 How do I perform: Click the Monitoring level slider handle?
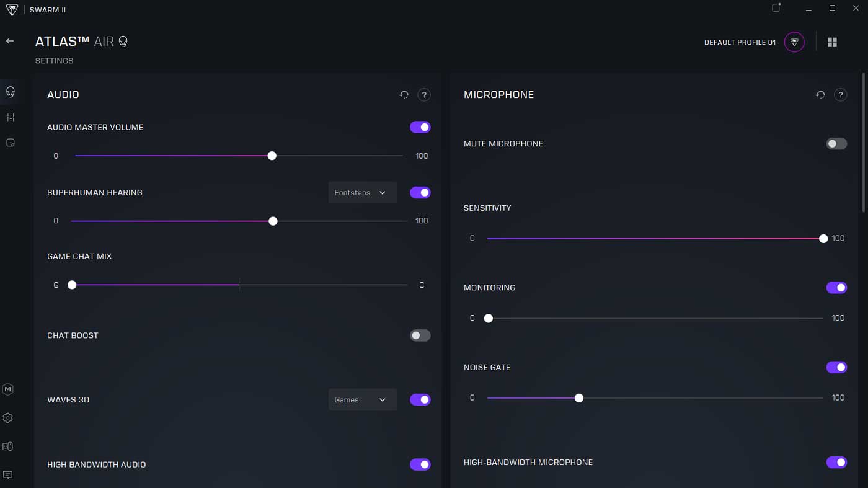pyautogui.click(x=489, y=319)
